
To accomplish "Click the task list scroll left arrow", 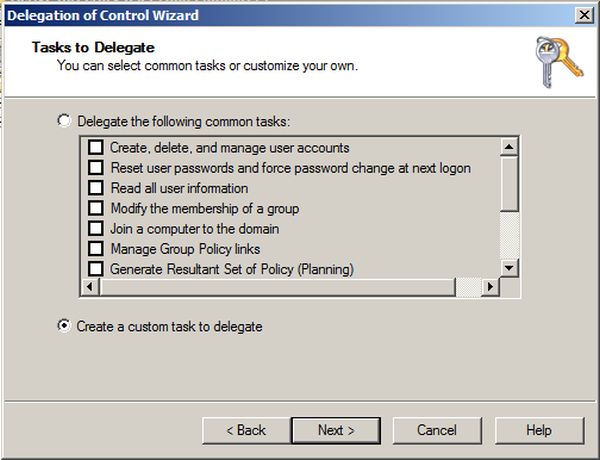I will point(90,287).
